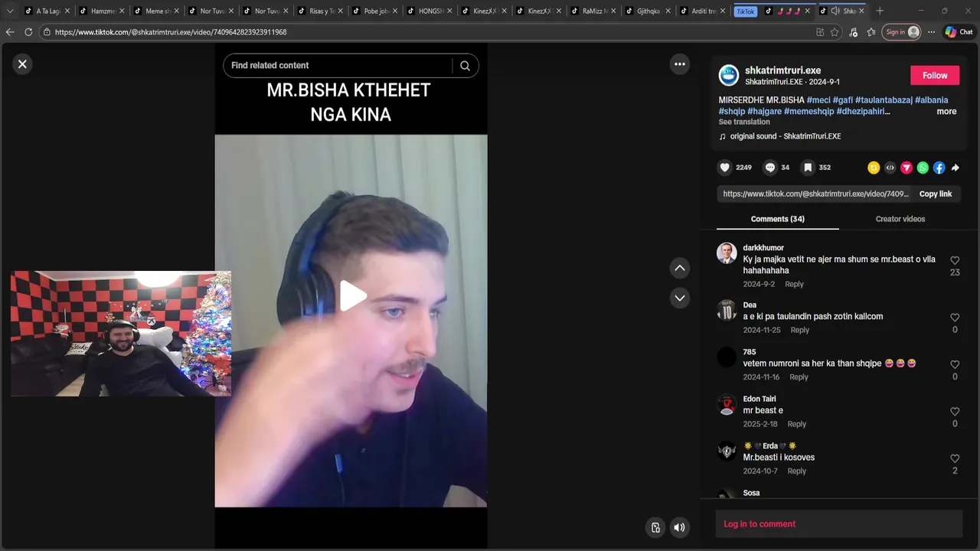Viewport: 980px width, 551px height.
Task: Switch to the A Ta Lagi browser tab
Action: [x=48, y=11]
